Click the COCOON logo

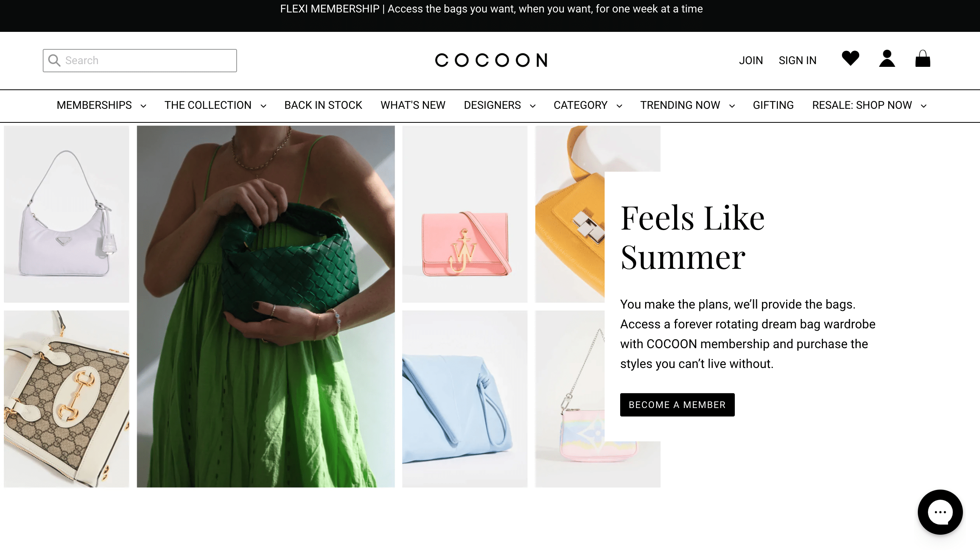(491, 60)
